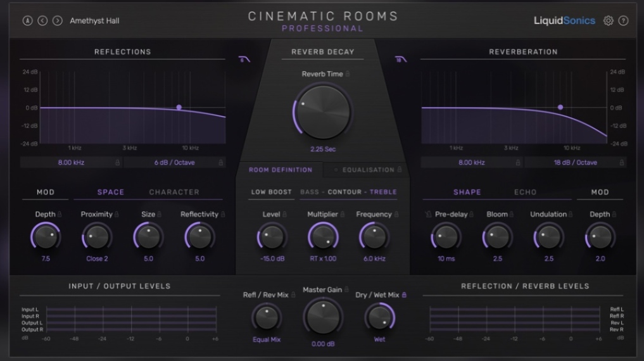Select the BASS contour option
Screen dimensions: 644x361
point(309,192)
